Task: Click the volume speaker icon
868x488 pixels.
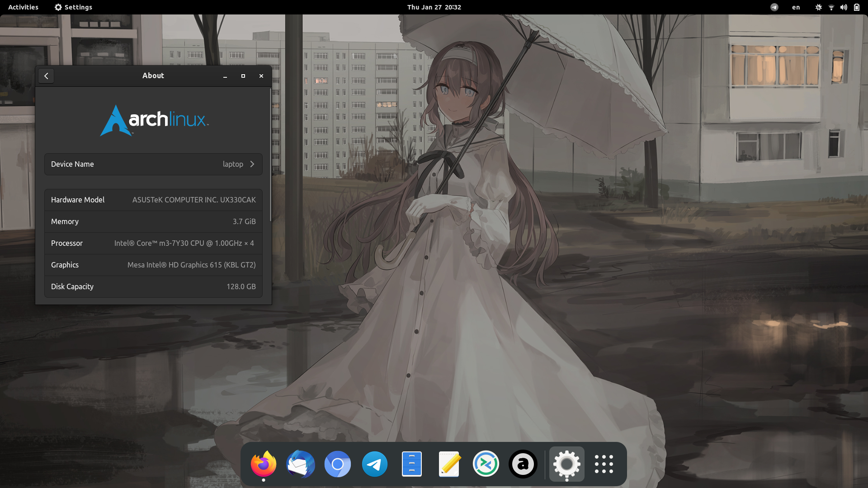Action: (844, 7)
